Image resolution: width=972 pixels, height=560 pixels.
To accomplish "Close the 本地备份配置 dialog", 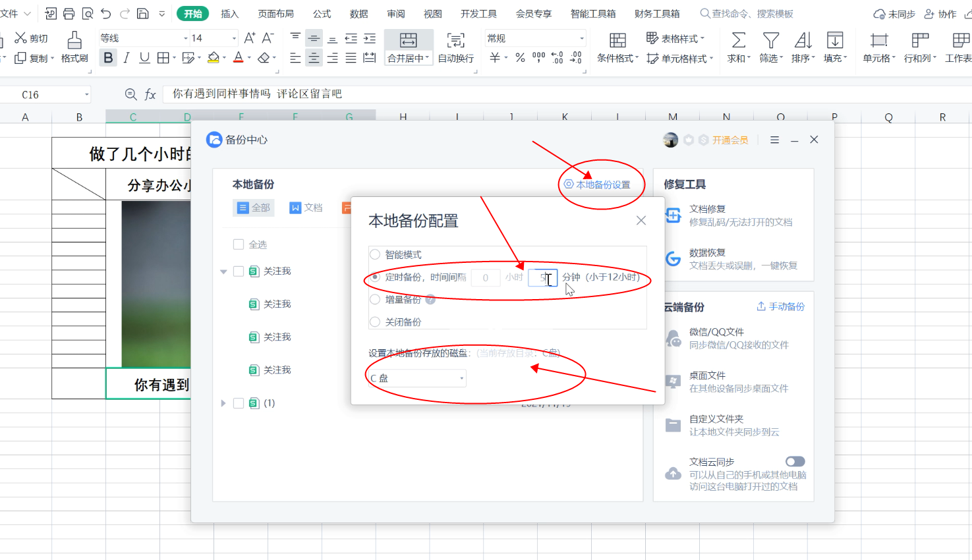I will click(x=641, y=221).
